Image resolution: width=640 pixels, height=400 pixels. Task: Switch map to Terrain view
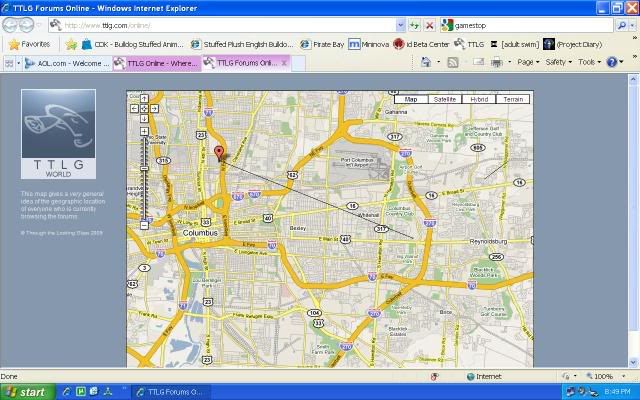tap(513, 100)
